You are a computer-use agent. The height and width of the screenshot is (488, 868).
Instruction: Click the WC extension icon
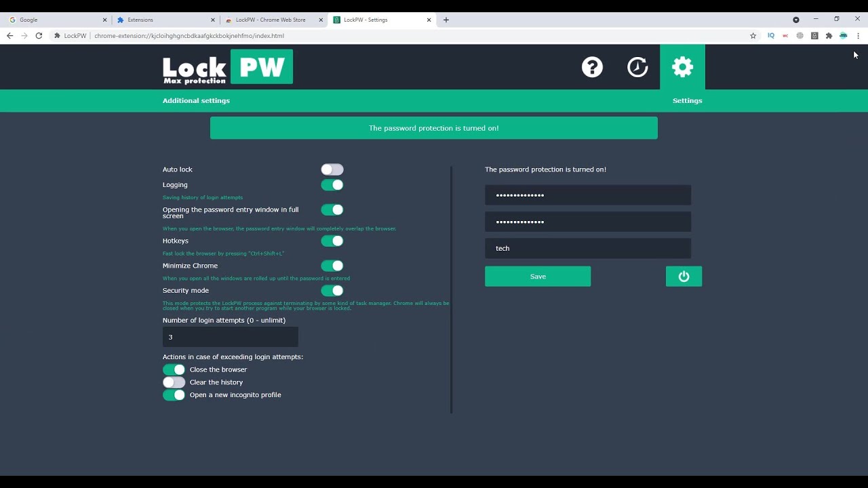click(785, 36)
